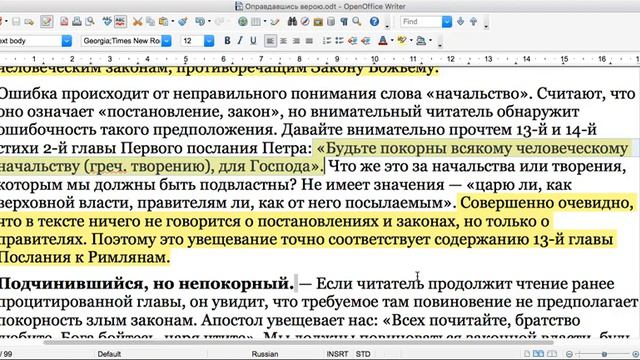Image resolution: width=640 pixels, height=360 pixels.
Task: Justify the paragraph
Action: [309, 41]
